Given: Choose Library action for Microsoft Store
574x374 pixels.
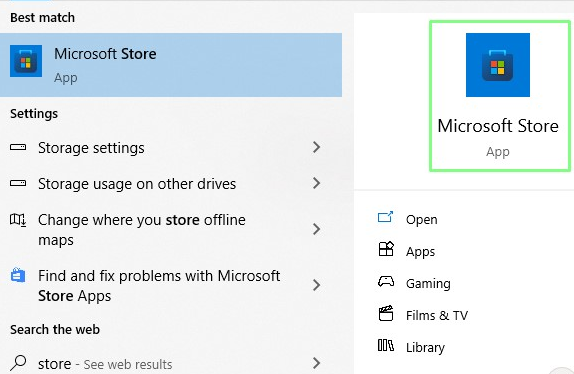Looking at the screenshot, I should [425, 347].
